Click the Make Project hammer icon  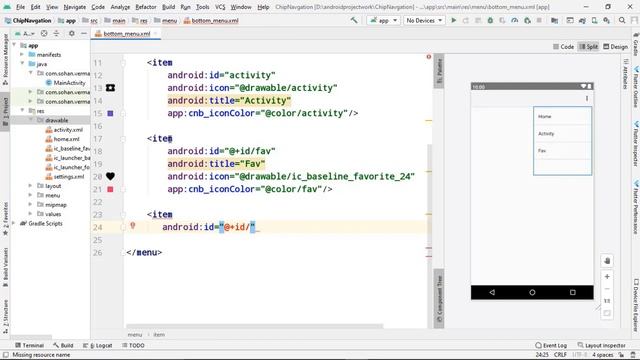click(x=354, y=20)
